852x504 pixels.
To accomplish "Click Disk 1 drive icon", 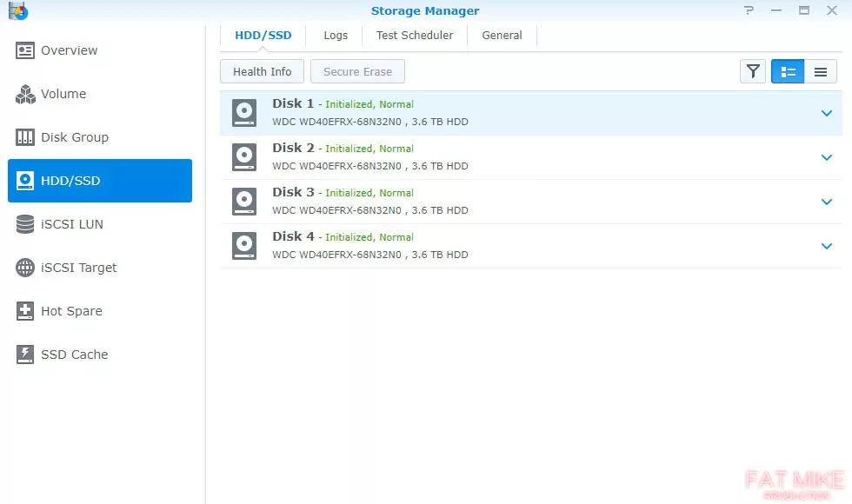I will (x=244, y=113).
